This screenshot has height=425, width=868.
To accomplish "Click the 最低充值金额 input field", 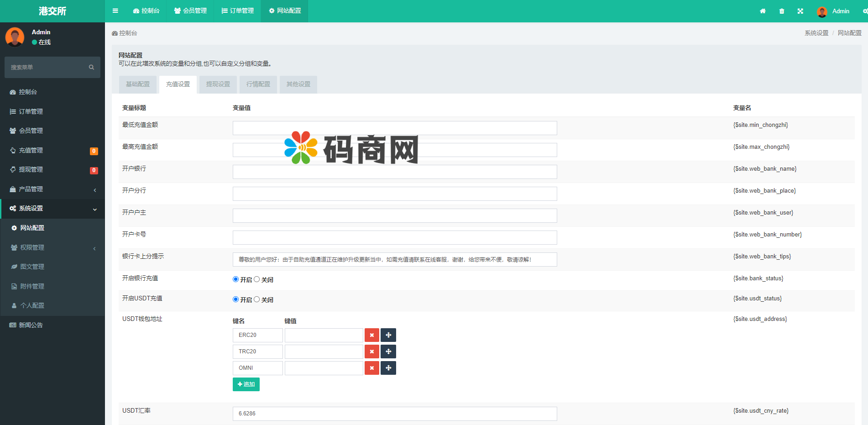I will point(395,128).
